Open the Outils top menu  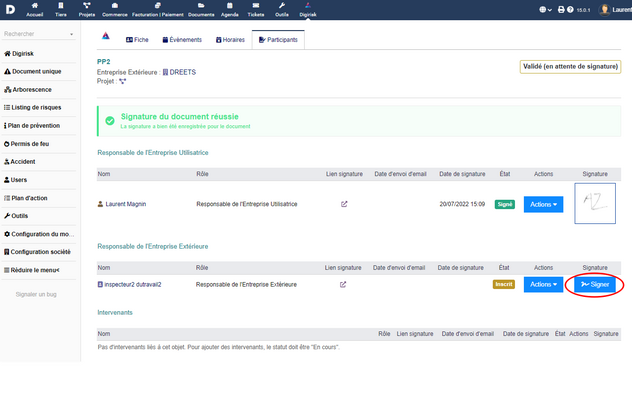pyautogui.click(x=282, y=10)
